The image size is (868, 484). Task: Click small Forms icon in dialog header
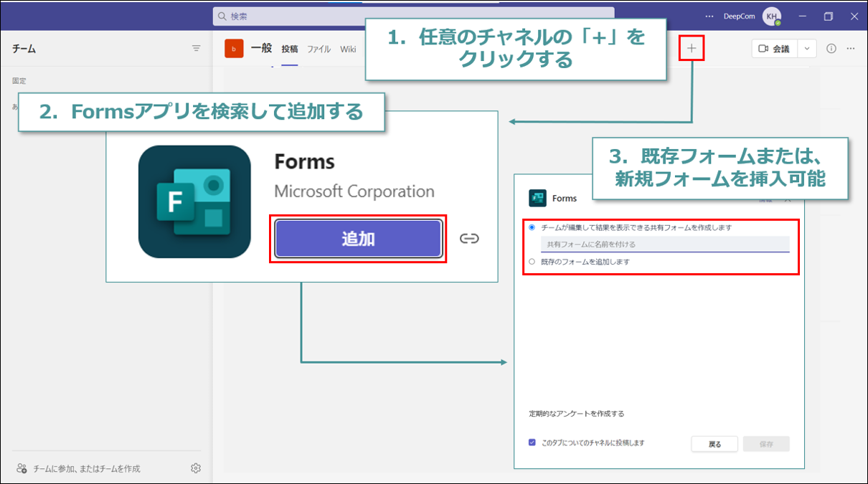(x=537, y=198)
